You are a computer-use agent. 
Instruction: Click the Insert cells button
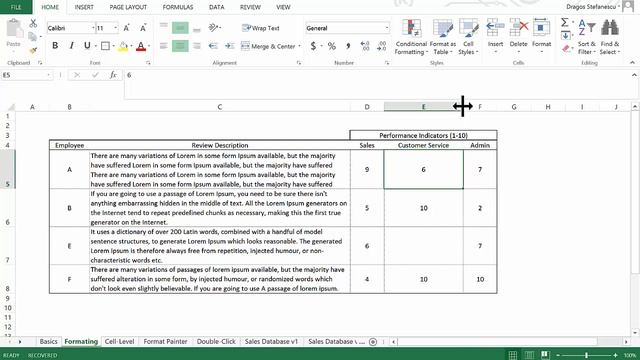495,36
